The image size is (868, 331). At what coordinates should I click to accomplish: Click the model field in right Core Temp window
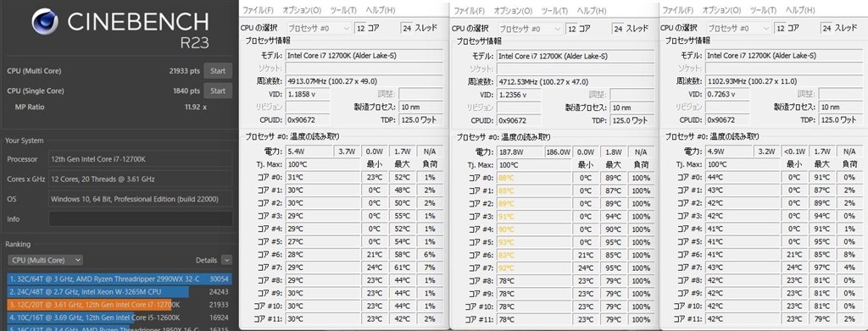784,55
